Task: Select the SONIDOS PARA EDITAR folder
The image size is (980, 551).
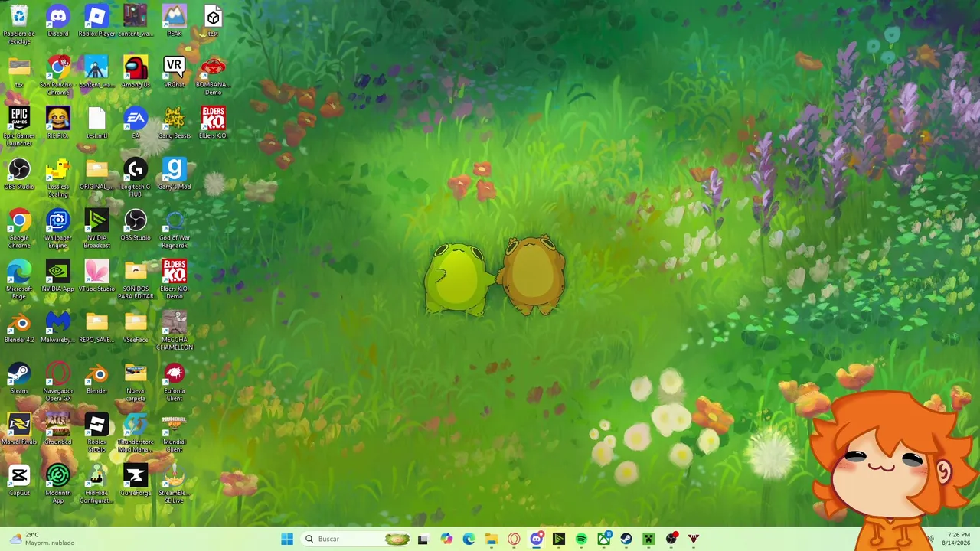Action: coord(136,280)
